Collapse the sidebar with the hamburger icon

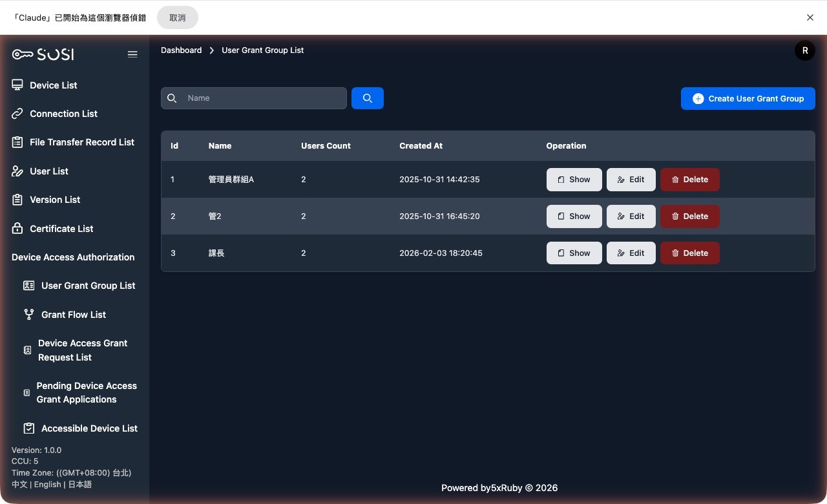pos(132,54)
